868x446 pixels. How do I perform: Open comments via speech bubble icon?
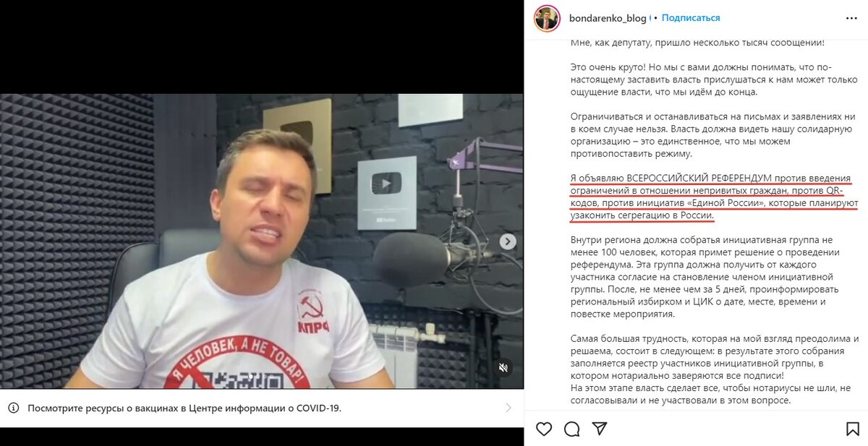pos(572,429)
